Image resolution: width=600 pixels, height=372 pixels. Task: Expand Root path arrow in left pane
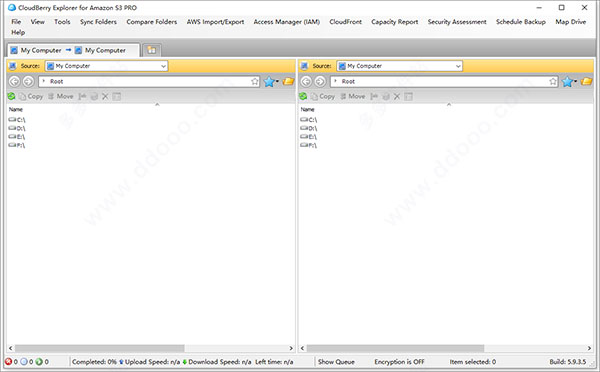pos(44,81)
